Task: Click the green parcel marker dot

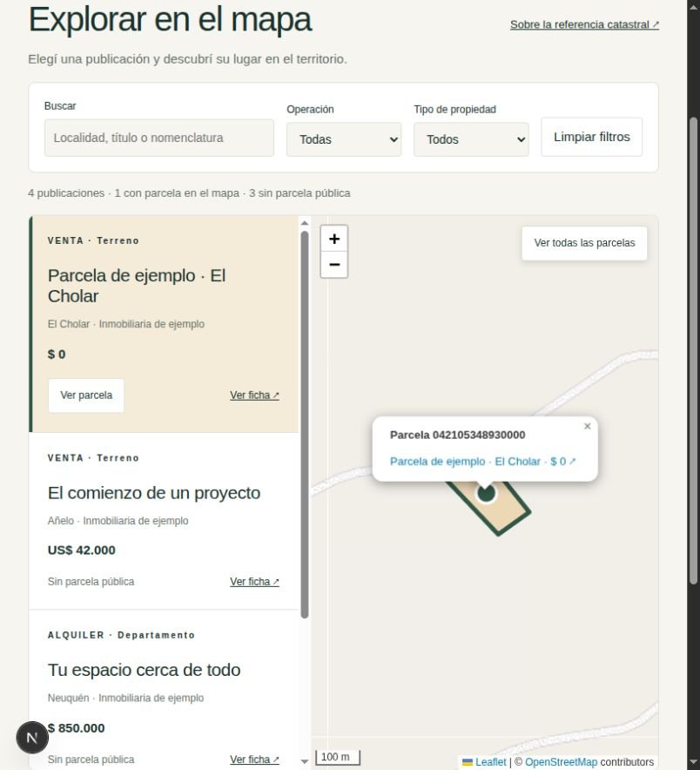Action: [x=487, y=493]
